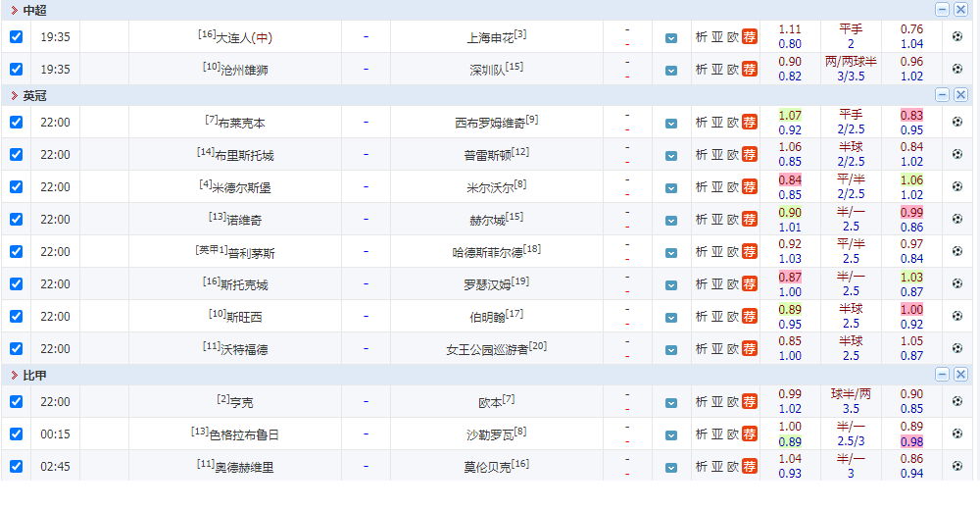The image size is (980, 510).
Task: Open 欧 European odds link for 布莱克本 match
Action: pos(733,122)
